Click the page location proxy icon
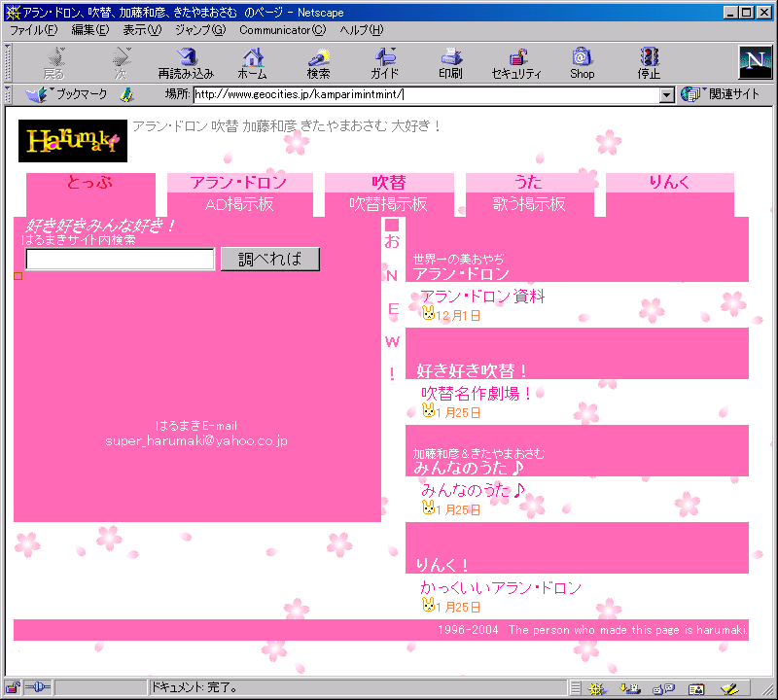This screenshot has height=700, width=778. [x=127, y=94]
